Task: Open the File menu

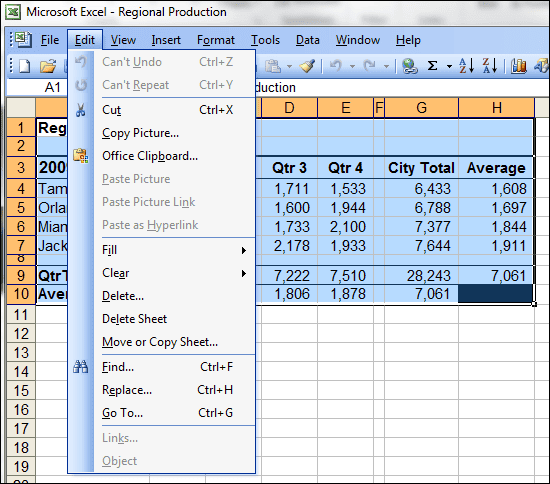Action: pyautogui.click(x=50, y=40)
